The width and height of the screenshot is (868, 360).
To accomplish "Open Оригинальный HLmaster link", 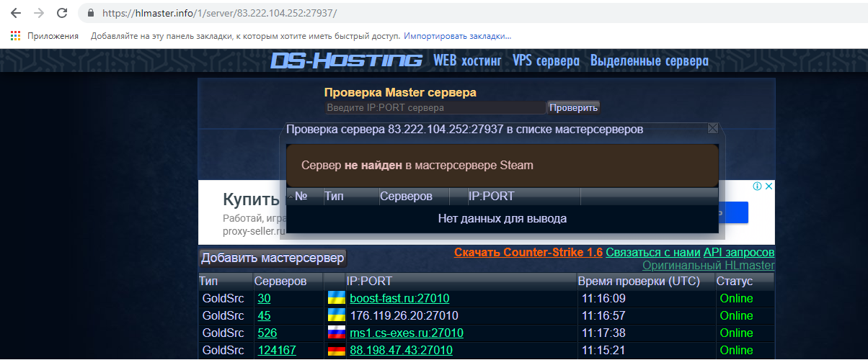I will coord(709,265).
